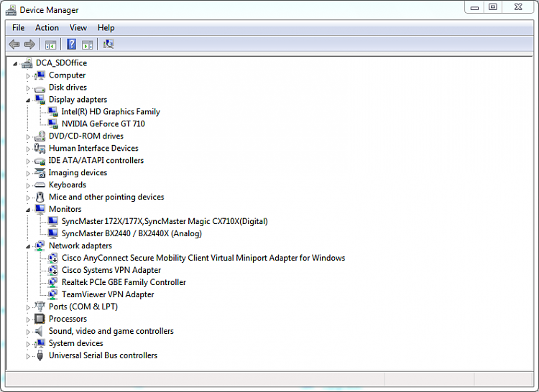Open the Action menu
Image resolution: width=539 pixels, height=392 pixels.
tap(47, 28)
